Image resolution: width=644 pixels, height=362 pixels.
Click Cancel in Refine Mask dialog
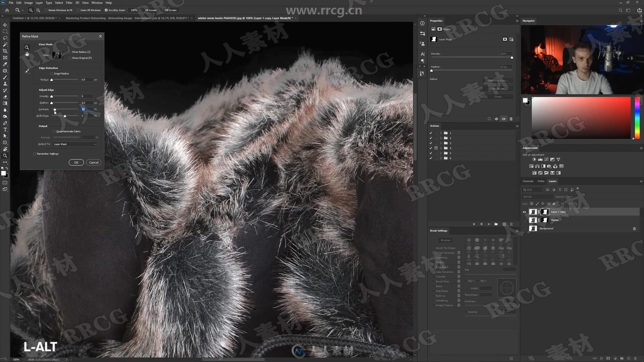pos(94,163)
